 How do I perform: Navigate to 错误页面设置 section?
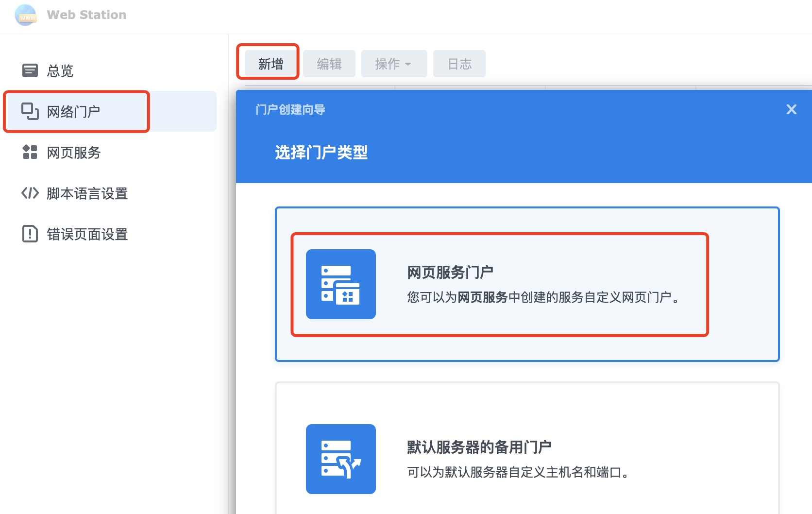tap(87, 234)
